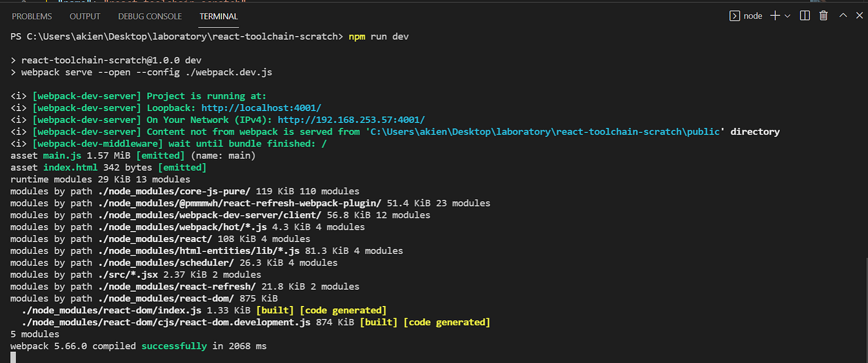Viewport: 868px width, 363px height.
Task: Click './node_modules/webpack-dev-server/client/' path
Action: click(x=209, y=215)
